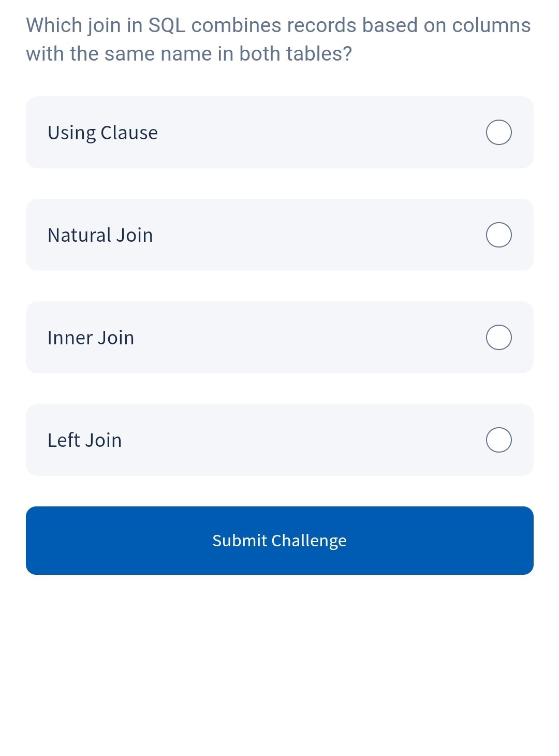
Task: Choose the Left Join option card
Action: 279,440
